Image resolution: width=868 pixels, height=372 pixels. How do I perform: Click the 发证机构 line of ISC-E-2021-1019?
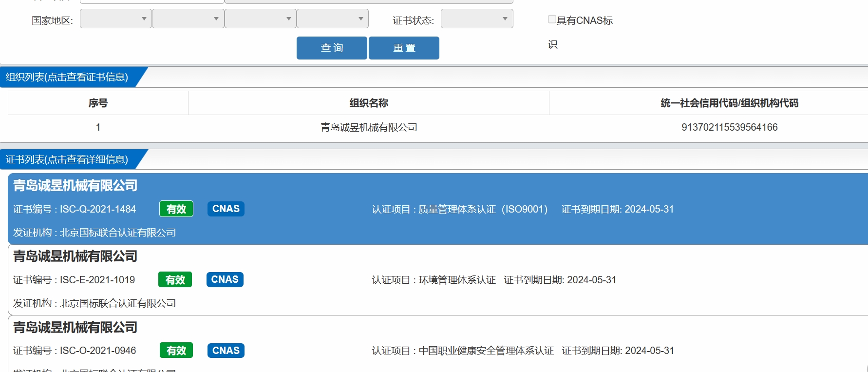[x=94, y=303]
